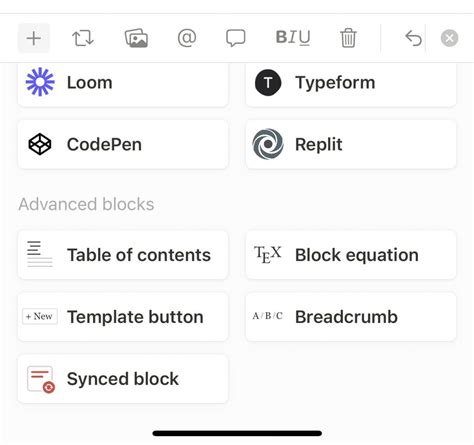474x445 pixels.
Task: Add a Block equation
Action: point(351,255)
